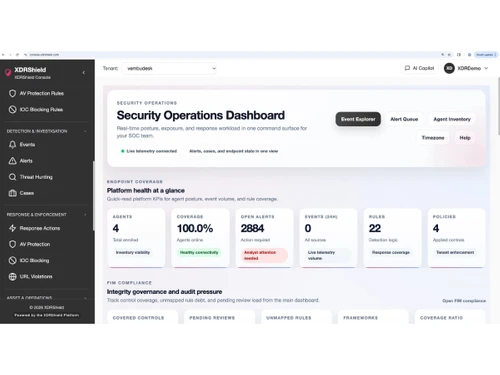Screen dimensions: 500x375
Task: Click the Unmapped Rules card header
Action: click(289, 318)
